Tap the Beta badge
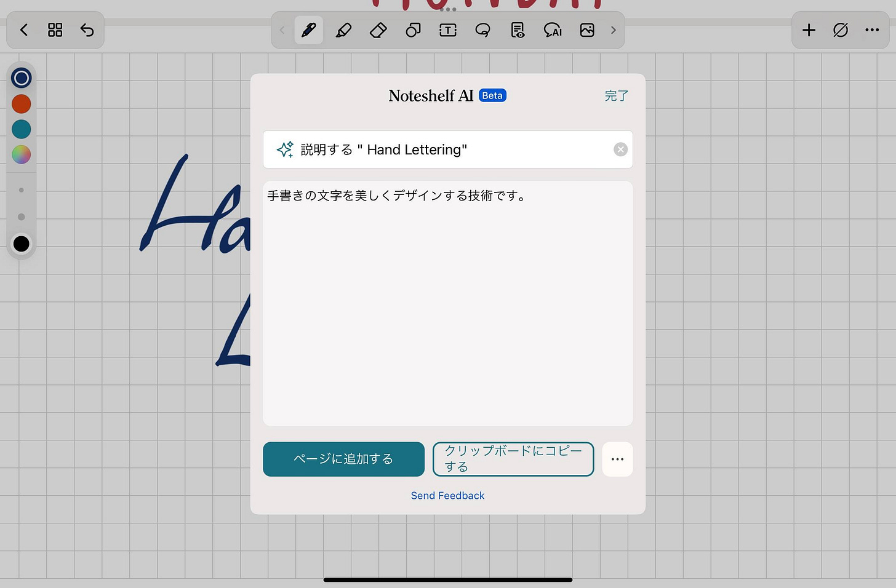 point(492,95)
